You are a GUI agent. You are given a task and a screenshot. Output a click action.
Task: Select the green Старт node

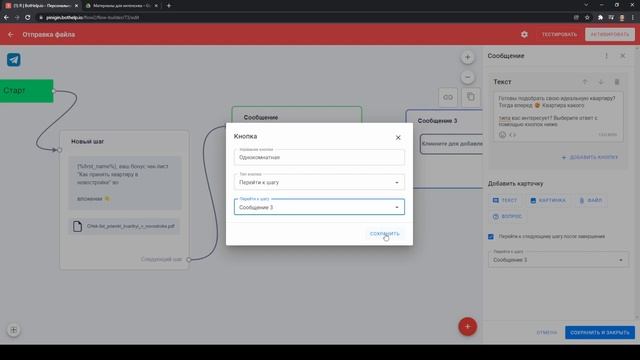click(27, 91)
